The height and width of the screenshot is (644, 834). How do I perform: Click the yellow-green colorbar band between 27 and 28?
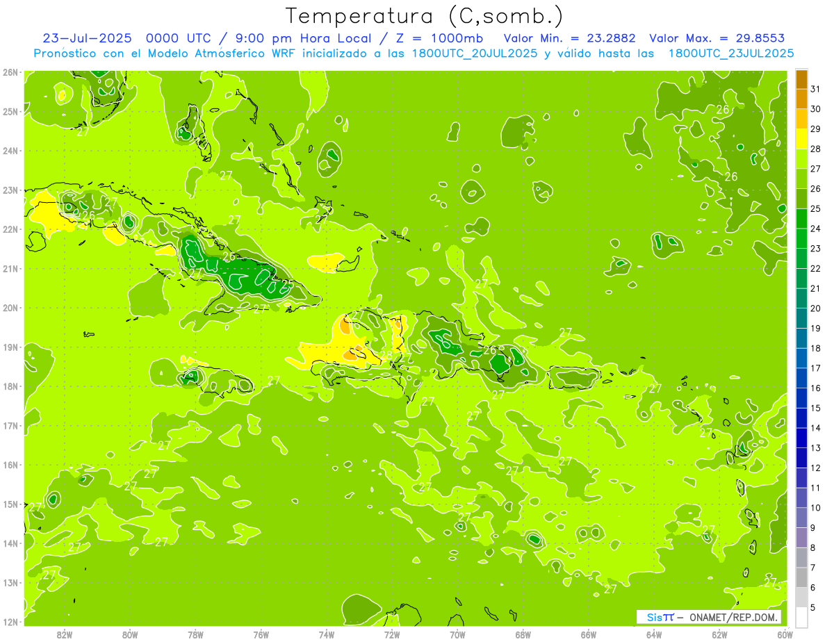[x=801, y=158]
